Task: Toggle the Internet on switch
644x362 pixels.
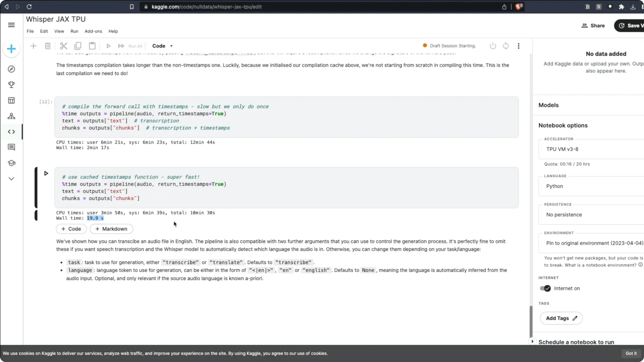Action: [x=545, y=288]
